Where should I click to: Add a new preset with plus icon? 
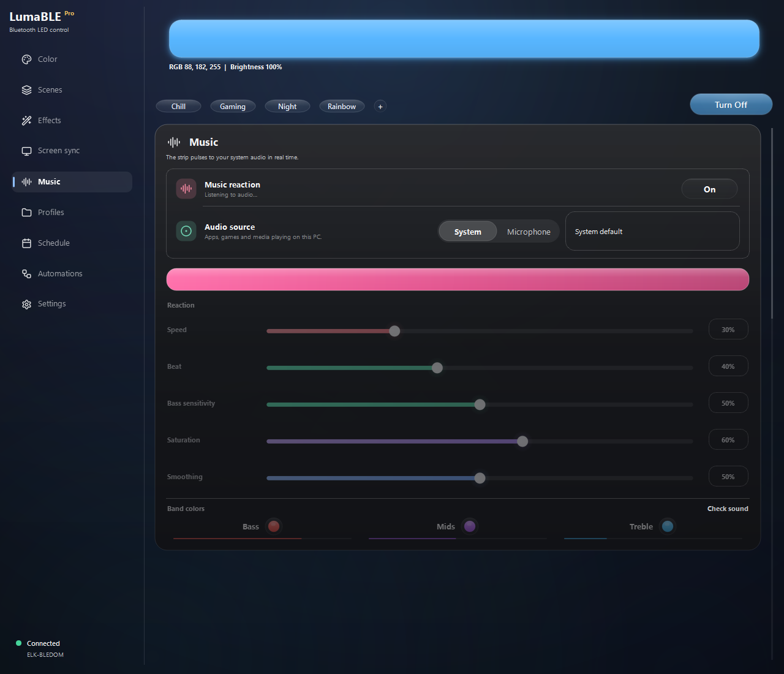click(x=380, y=107)
